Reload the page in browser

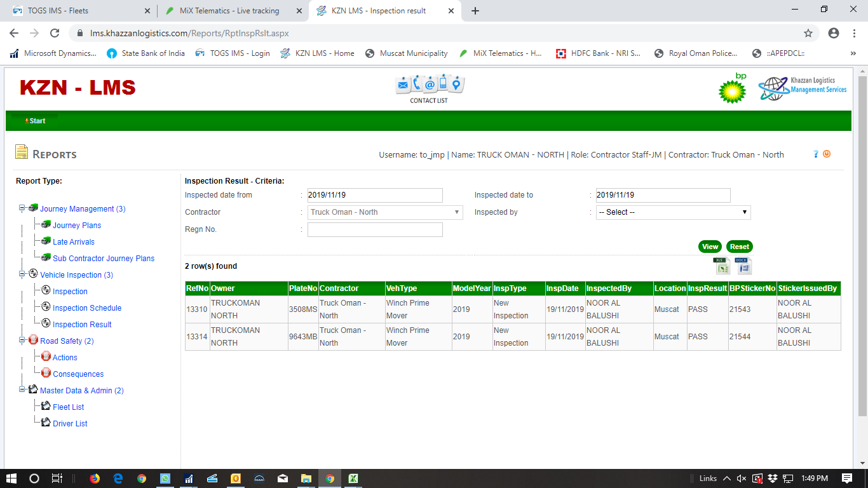point(55,33)
